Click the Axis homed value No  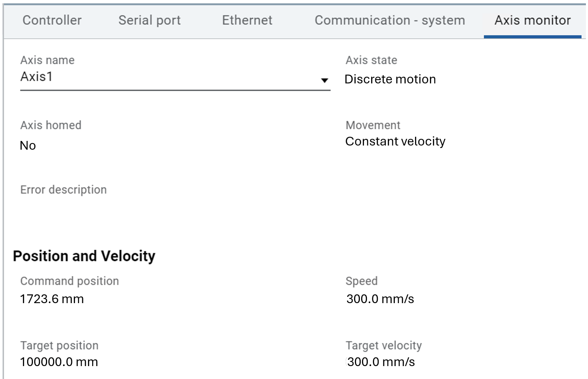(28, 146)
